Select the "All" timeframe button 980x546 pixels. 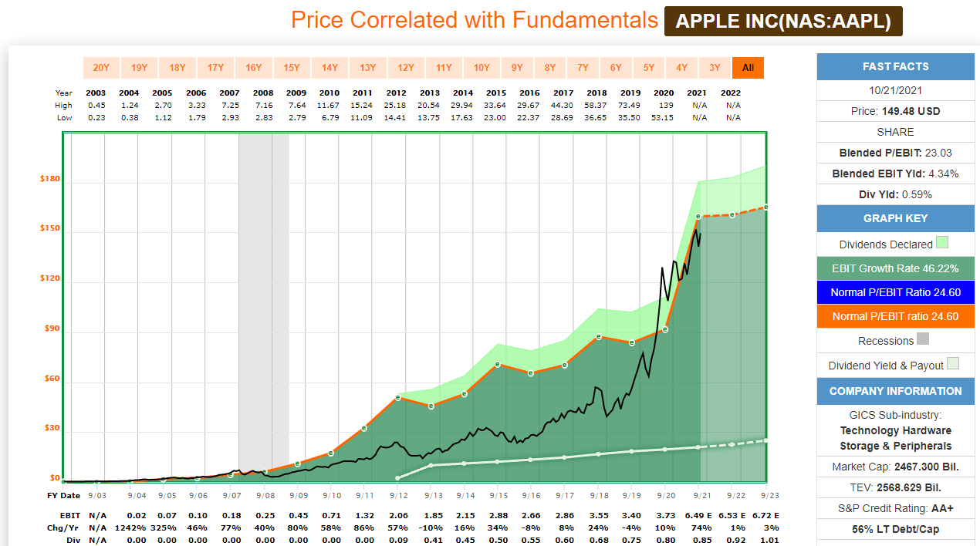(x=748, y=67)
